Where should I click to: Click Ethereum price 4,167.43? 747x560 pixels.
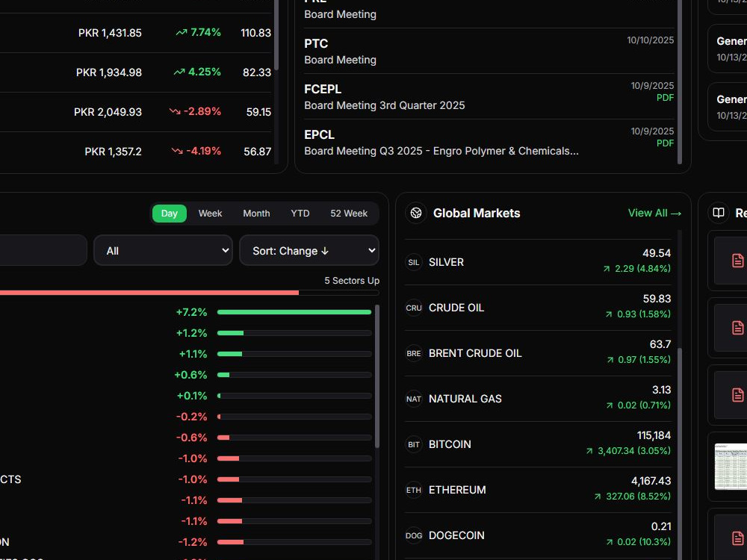[651, 481]
